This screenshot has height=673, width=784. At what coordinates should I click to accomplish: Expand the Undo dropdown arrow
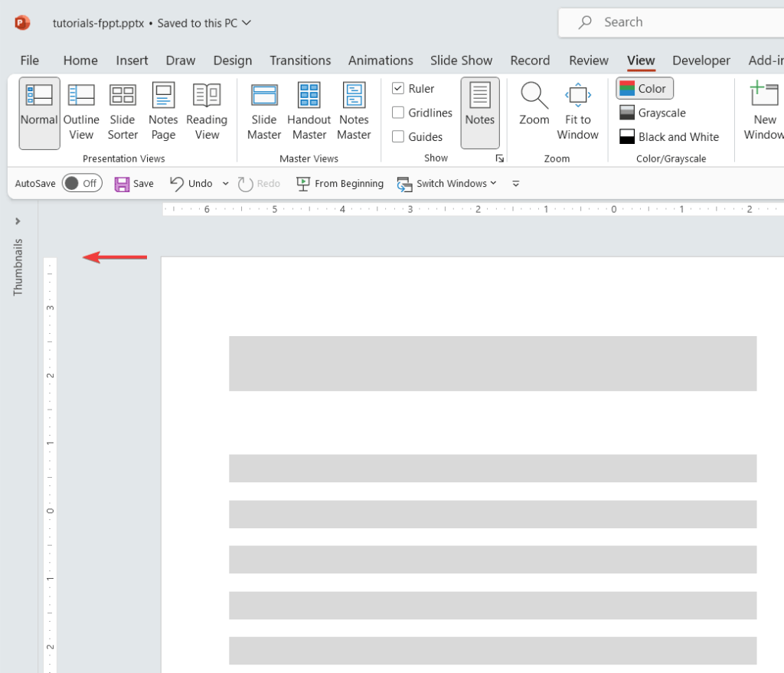[x=224, y=184]
